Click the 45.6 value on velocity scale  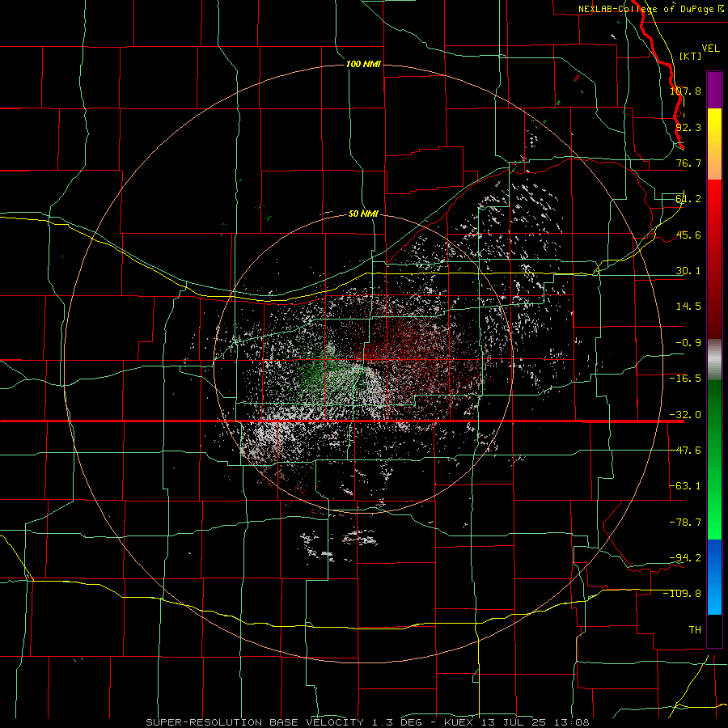pos(688,235)
